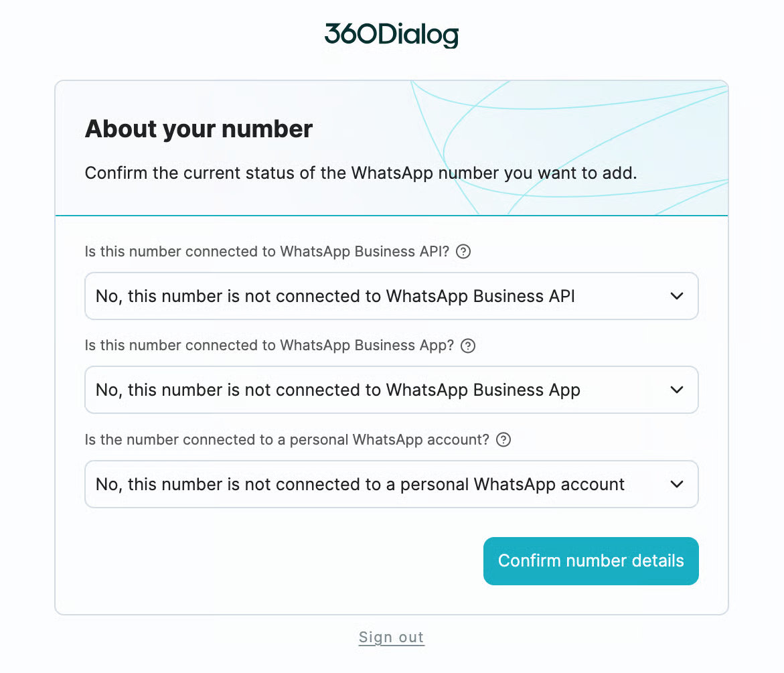784x673 pixels.
Task: Click the WhatsApp Business App question label
Action: click(x=270, y=346)
